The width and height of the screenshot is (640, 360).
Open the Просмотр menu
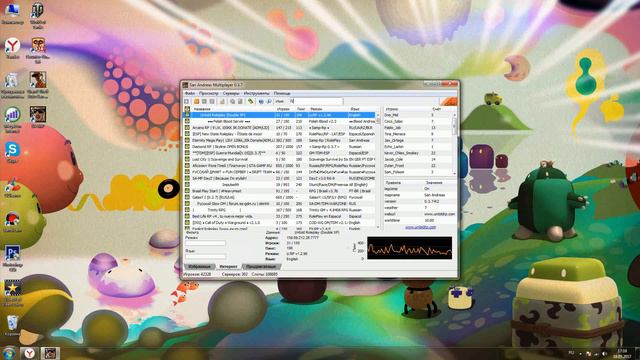(x=209, y=93)
